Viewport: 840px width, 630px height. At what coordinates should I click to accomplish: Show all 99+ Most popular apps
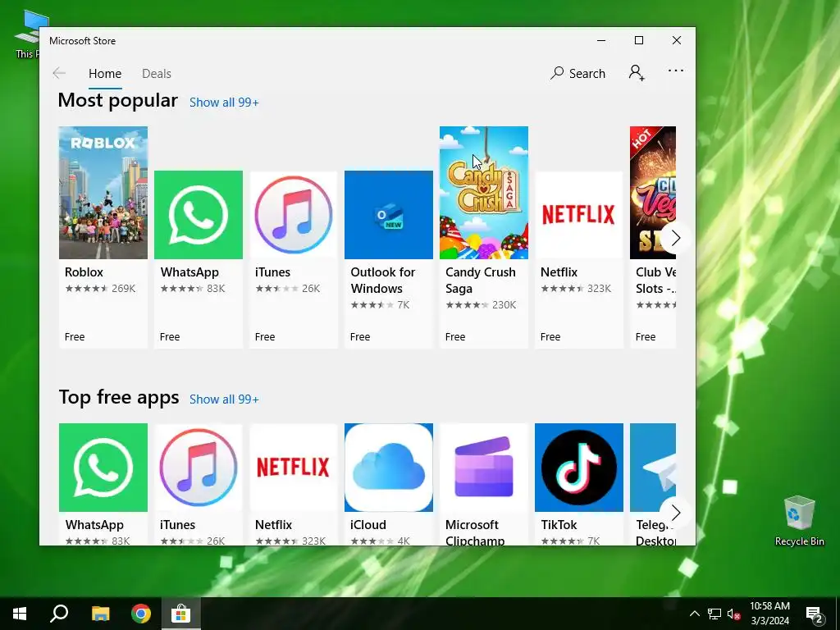click(224, 103)
